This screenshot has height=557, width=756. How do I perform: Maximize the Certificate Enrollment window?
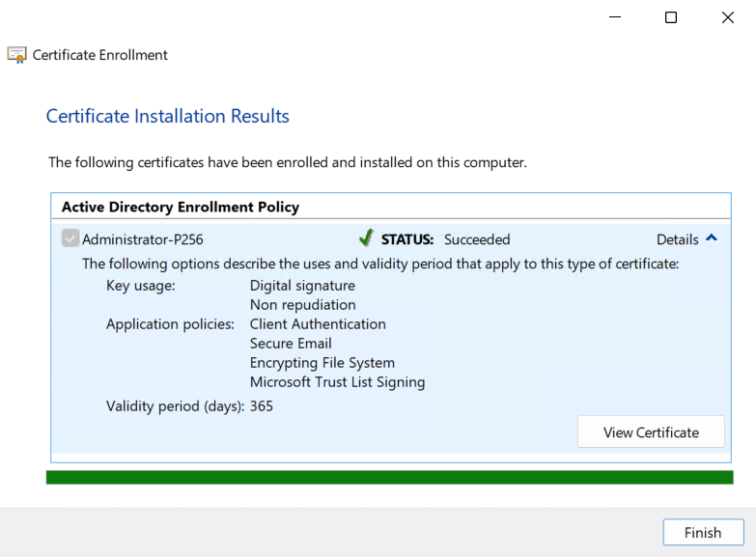(x=671, y=17)
